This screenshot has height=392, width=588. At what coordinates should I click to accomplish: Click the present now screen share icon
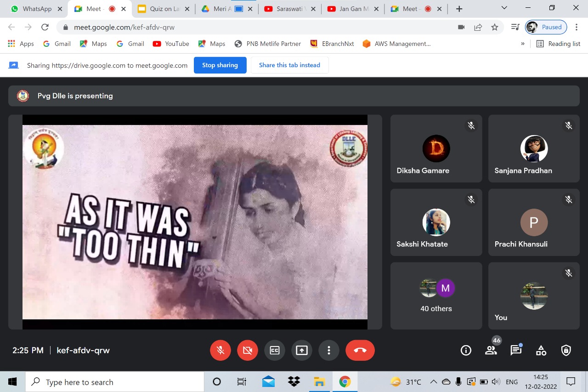tap(301, 351)
